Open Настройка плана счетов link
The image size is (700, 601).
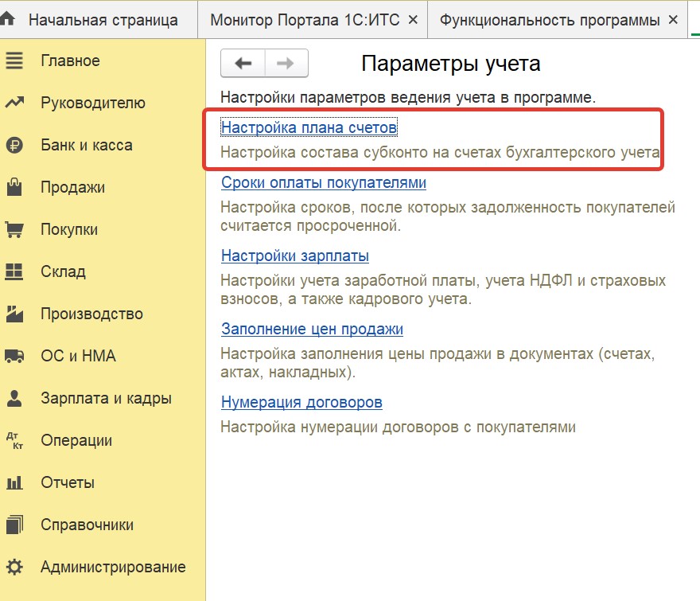[309, 127]
